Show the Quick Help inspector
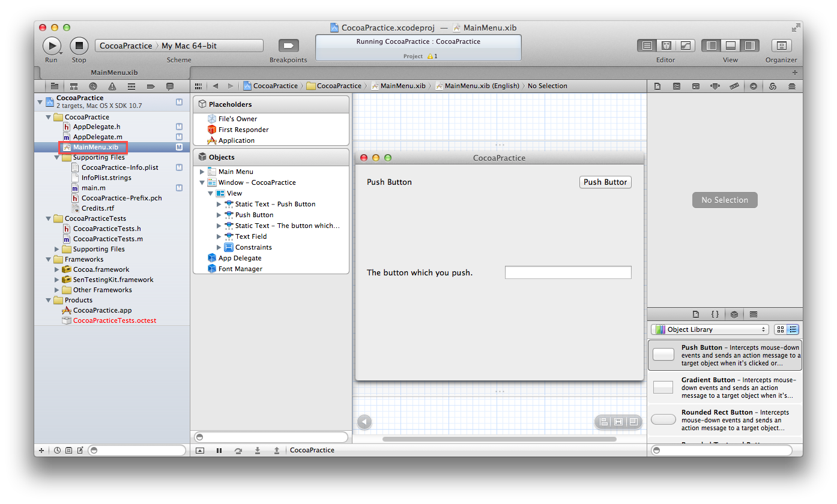 coord(677,86)
